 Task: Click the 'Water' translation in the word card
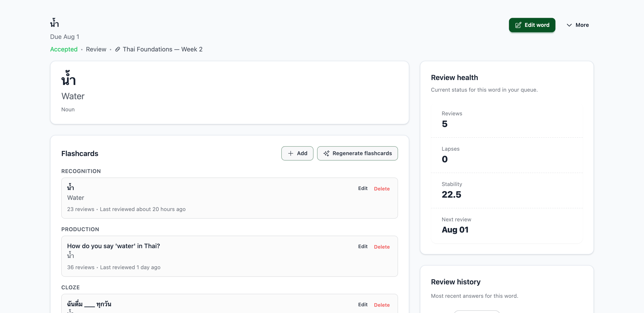pos(73,96)
